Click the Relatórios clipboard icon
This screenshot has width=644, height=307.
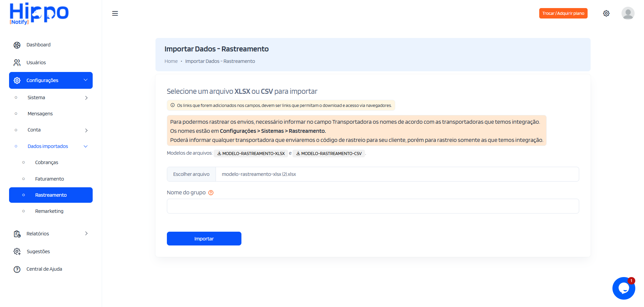click(17, 234)
